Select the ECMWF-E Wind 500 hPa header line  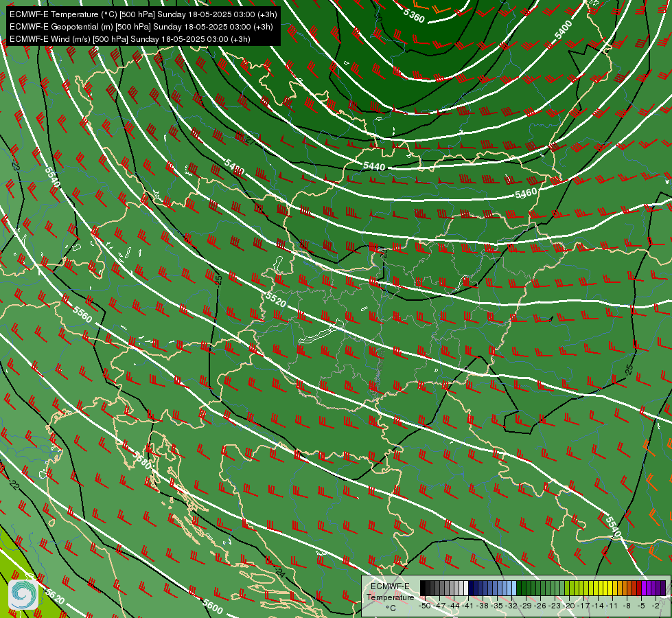(130, 39)
